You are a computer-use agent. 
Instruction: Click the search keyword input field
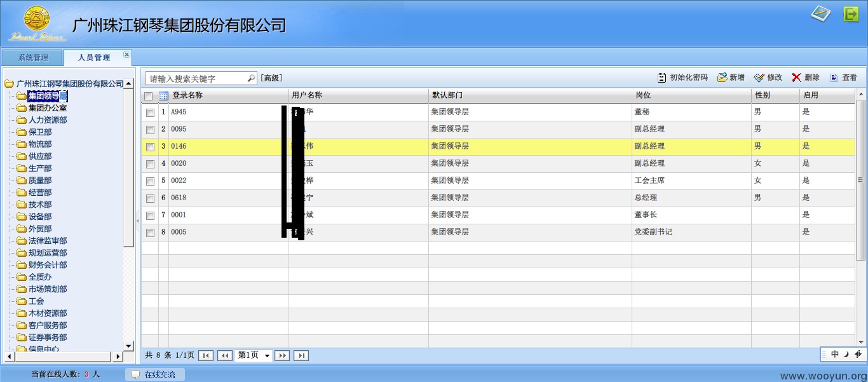tap(197, 78)
